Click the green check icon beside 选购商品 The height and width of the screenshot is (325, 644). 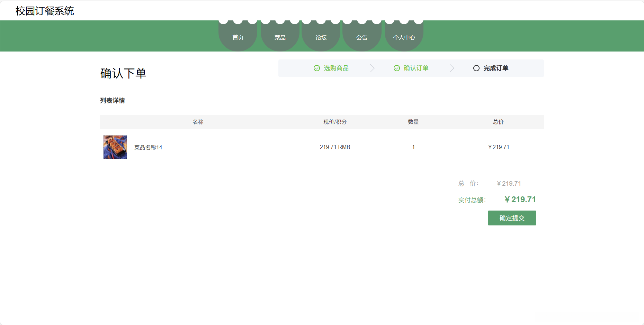coord(317,68)
